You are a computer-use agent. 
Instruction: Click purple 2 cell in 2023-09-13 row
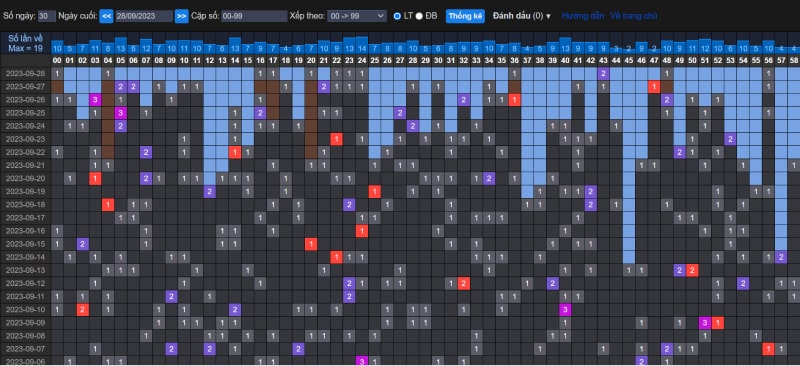(x=679, y=271)
